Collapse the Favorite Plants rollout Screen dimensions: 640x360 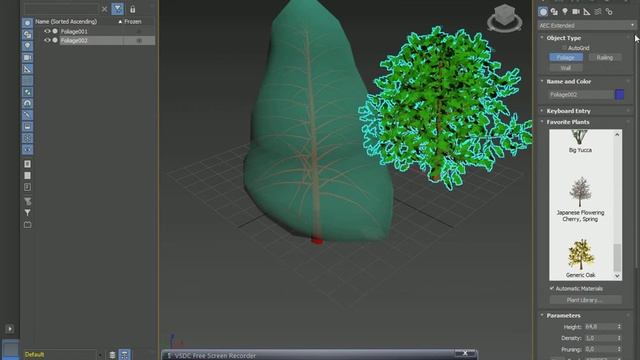(x=568, y=122)
